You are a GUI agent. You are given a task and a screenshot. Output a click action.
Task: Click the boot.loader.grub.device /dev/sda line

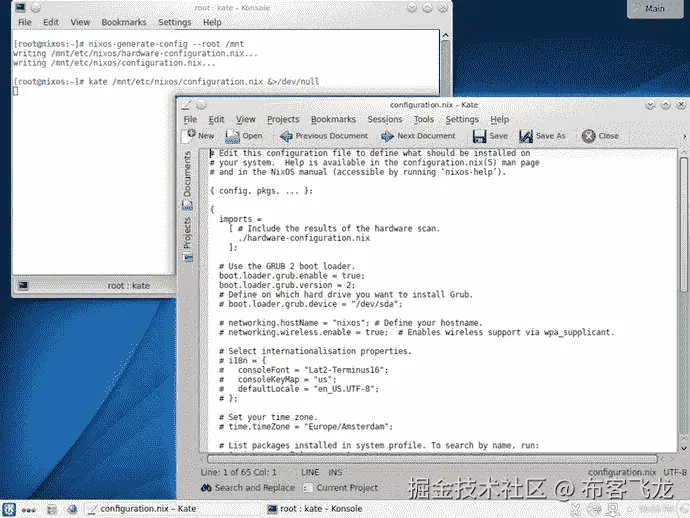coord(311,304)
